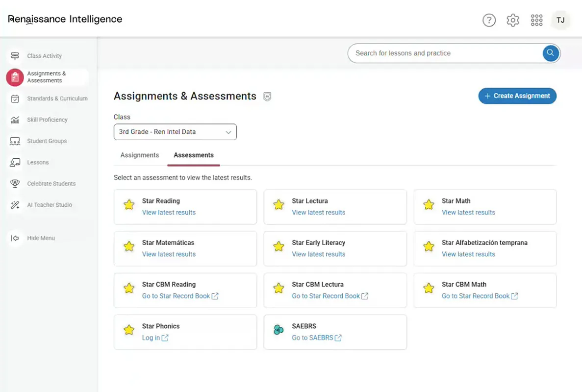Click the SAEBRS teal logo icon
This screenshot has width=582, height=392.
278,329
